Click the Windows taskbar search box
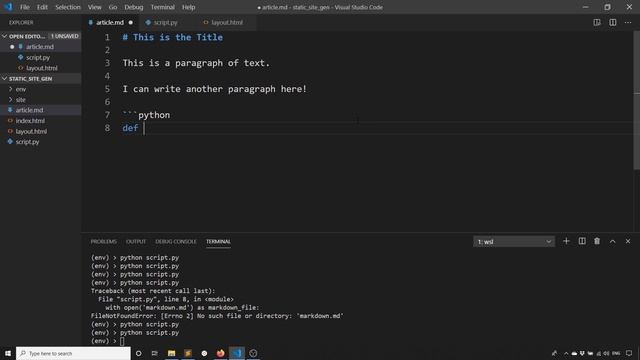Screen dimensions: 640x360 tap(73, 353)
